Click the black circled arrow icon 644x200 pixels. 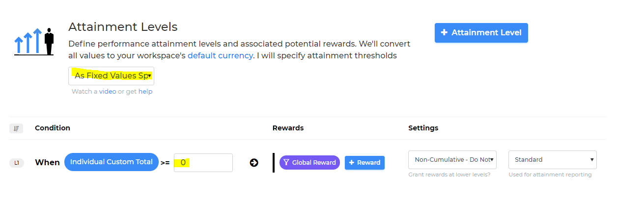[x=254, y=163]
